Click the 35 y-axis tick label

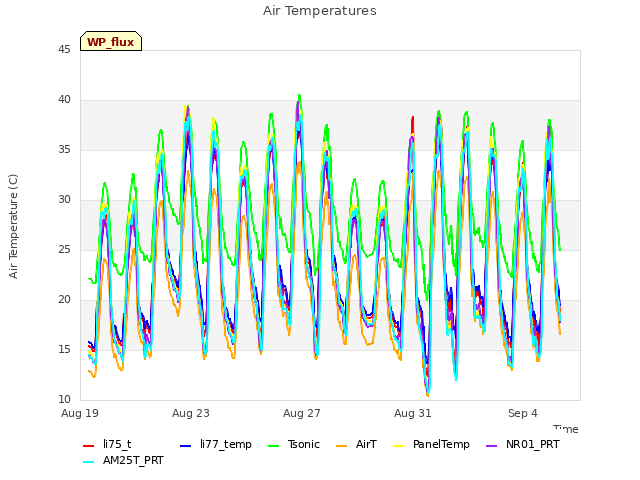(x=64, y=149)
